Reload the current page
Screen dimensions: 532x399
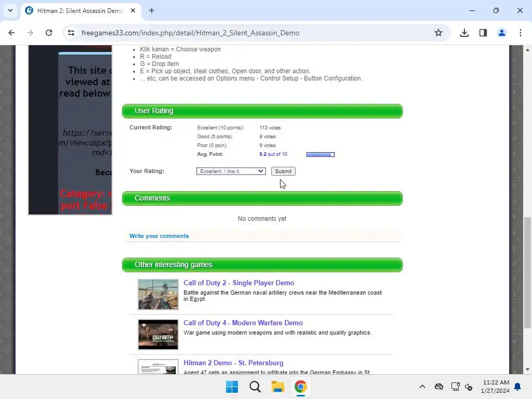coord(49,33)
